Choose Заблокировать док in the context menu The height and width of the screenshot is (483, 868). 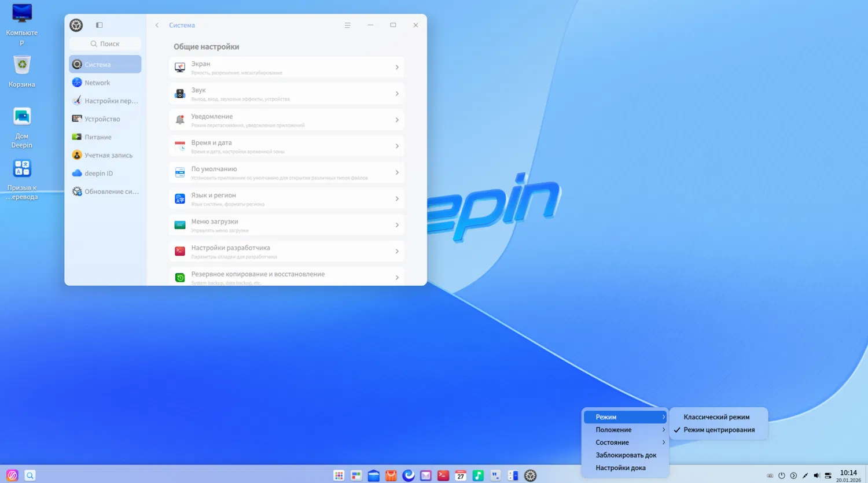[x=625, y=455]
